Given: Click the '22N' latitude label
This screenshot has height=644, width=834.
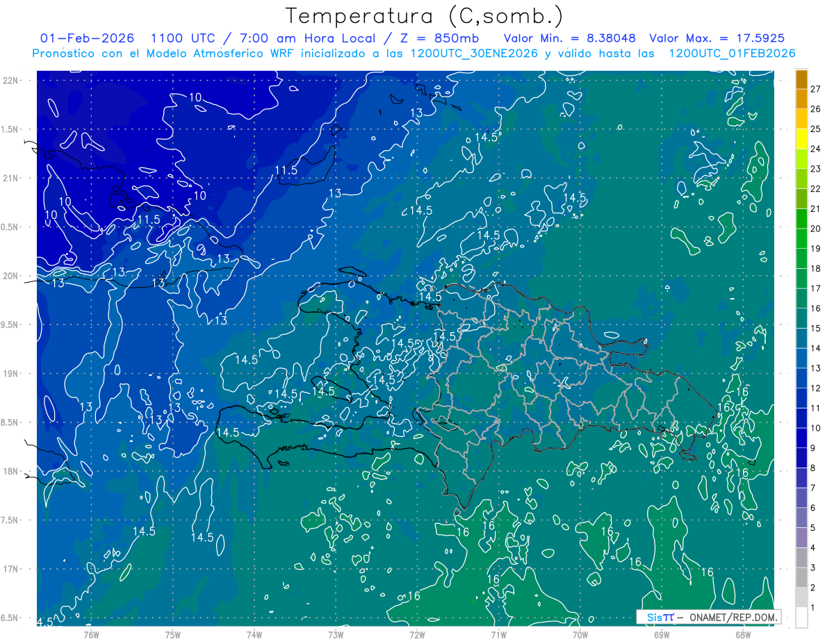Looking at the screenshot, I should [11, 81].
